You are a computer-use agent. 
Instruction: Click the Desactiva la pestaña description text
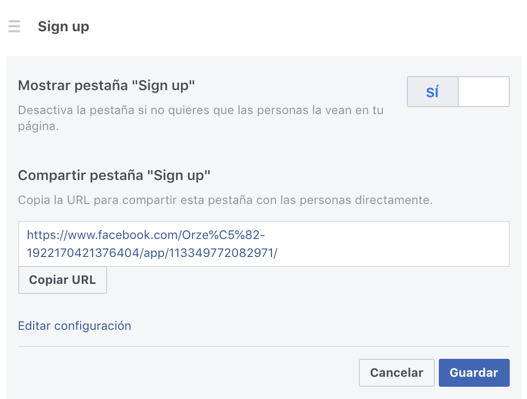201,118
